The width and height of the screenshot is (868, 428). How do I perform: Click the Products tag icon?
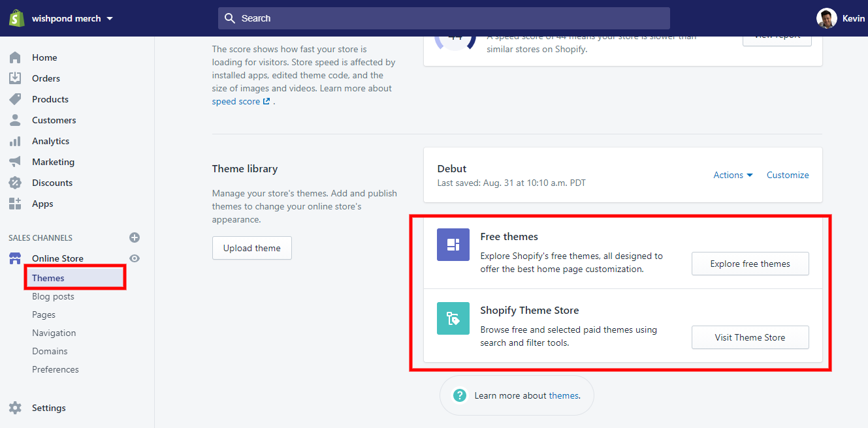coord(15,99)
